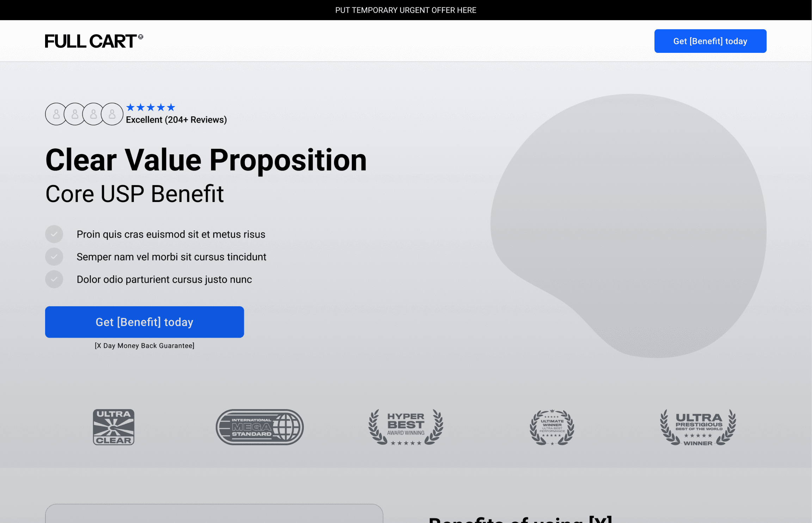Click the gray blob hero image
This screenshot has height=523, width=812.
[x=628, y=226]
